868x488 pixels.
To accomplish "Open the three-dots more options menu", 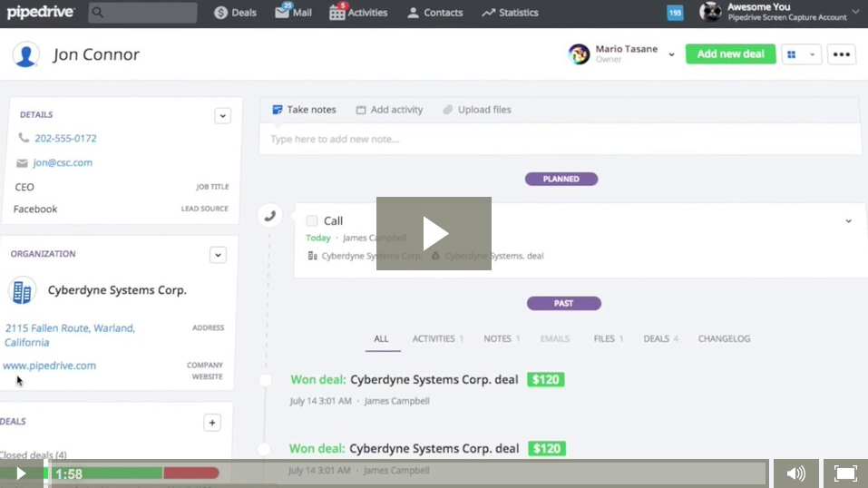I will click(x=842, y=54).
